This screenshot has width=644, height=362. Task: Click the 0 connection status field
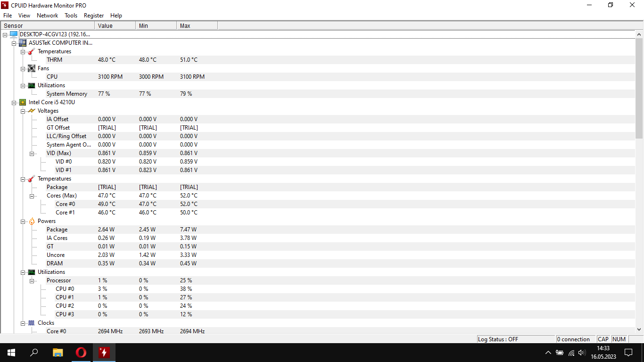coord(576,339)
